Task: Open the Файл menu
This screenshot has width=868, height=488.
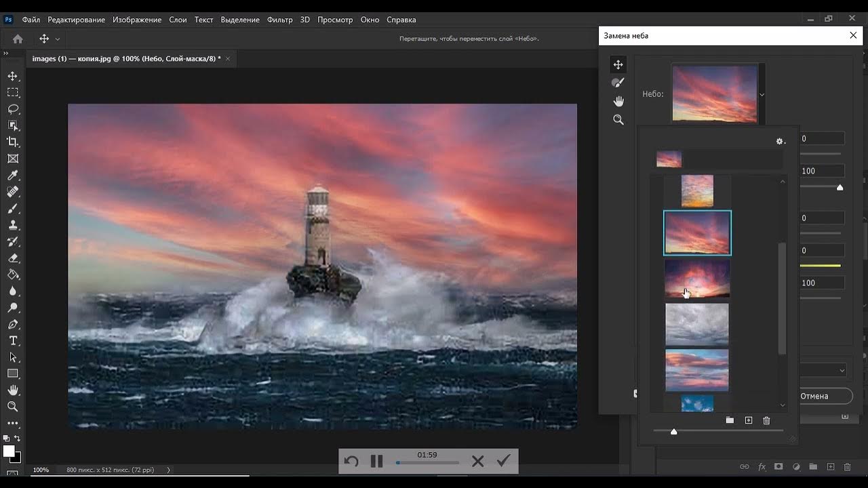Action: [x=31, y=20]
